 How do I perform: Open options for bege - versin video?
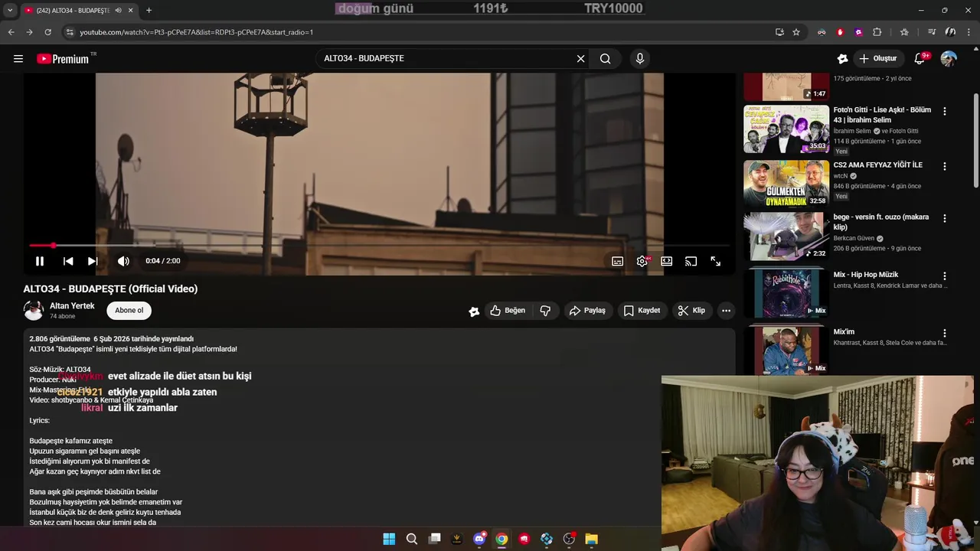click(944, 218)
